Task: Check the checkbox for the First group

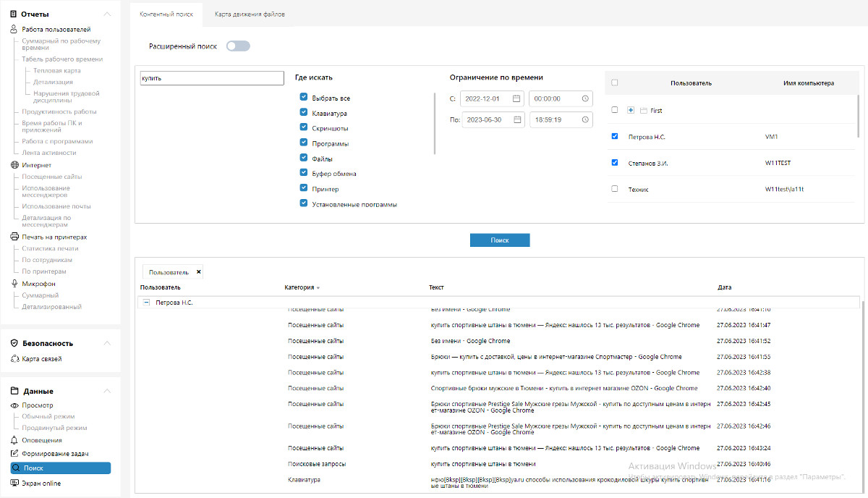Action: point(615,110)
